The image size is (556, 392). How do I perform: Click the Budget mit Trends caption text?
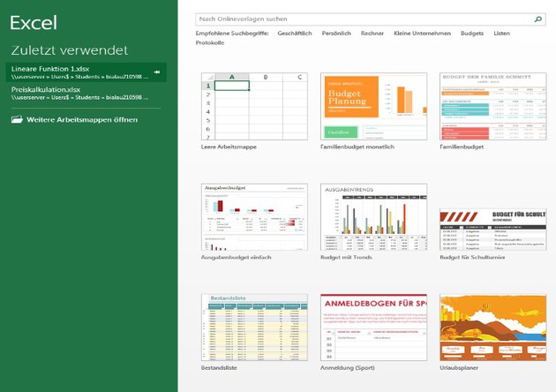coord(347,257)
